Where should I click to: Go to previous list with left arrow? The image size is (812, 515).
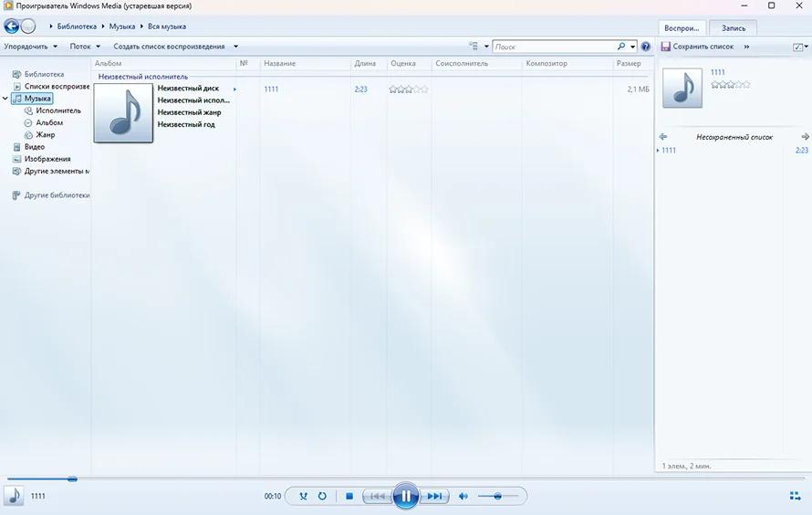(x=663, y=137)
